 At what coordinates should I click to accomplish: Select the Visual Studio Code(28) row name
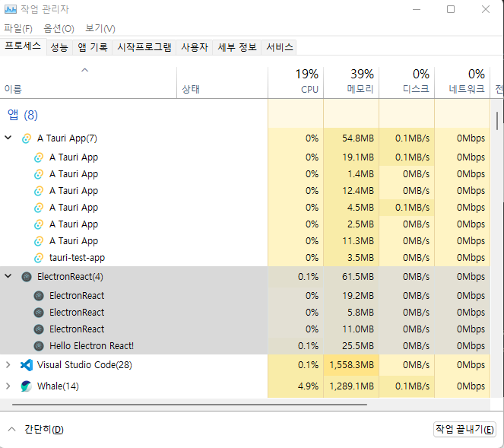tap(84, 364)
